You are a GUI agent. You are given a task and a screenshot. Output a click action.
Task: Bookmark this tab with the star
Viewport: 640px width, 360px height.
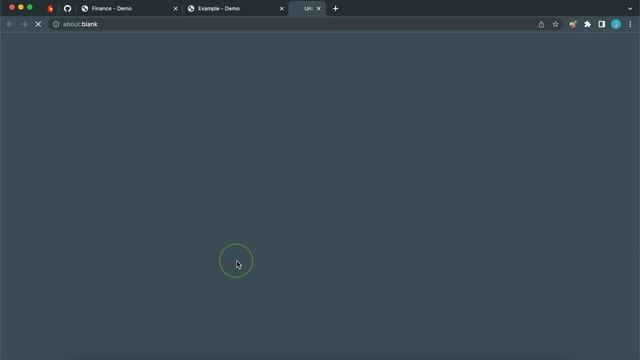click(x=556, y=24)
